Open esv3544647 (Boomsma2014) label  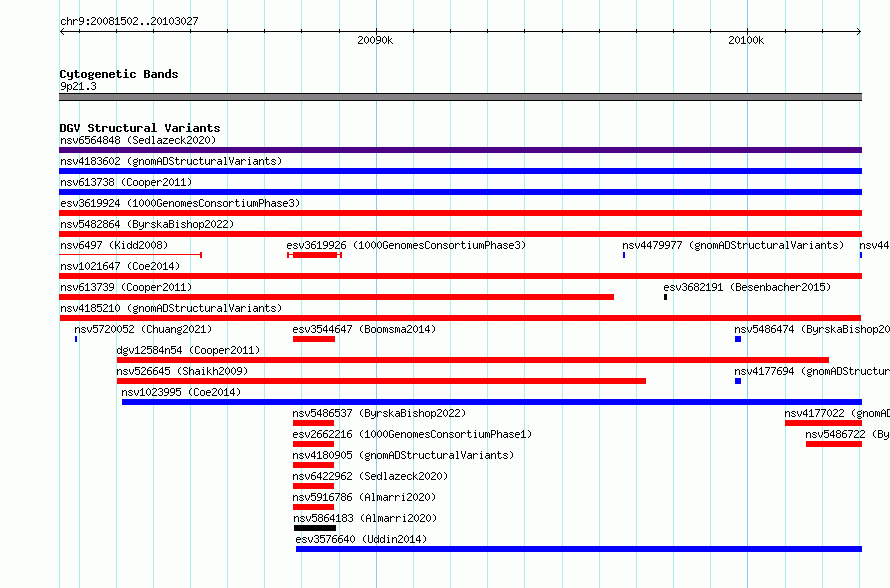click(x=364, y=329)
